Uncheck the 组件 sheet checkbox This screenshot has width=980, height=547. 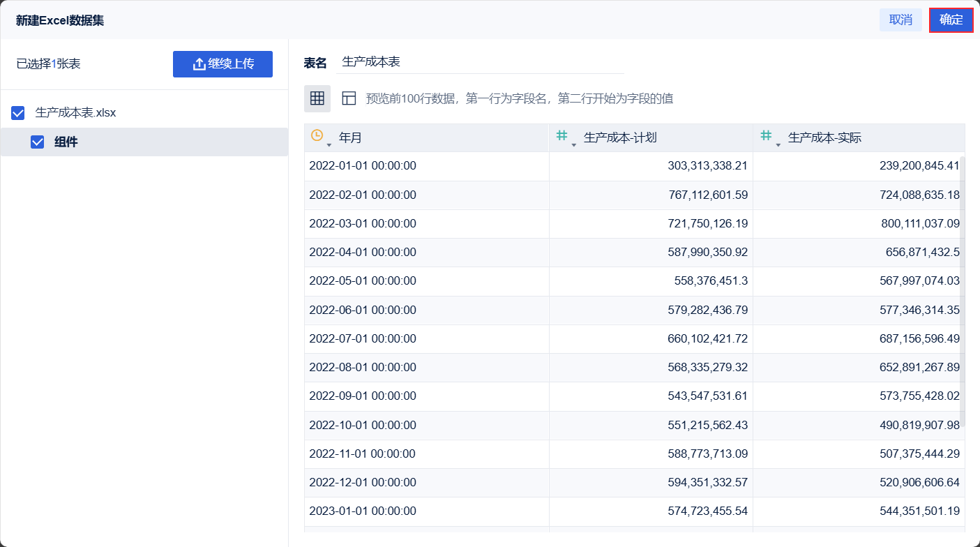pos(38,142)
